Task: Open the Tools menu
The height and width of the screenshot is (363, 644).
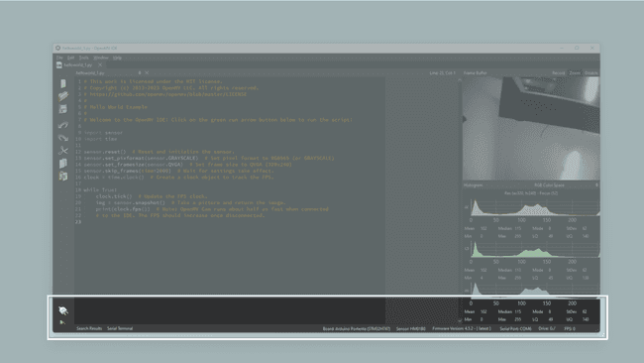Action: tap(84, 58)
